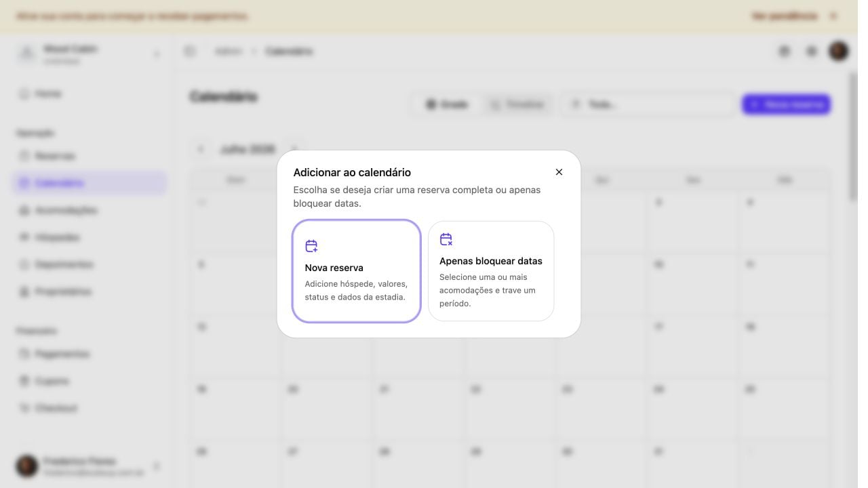Switch to the Grade view tab

[448, 104]
